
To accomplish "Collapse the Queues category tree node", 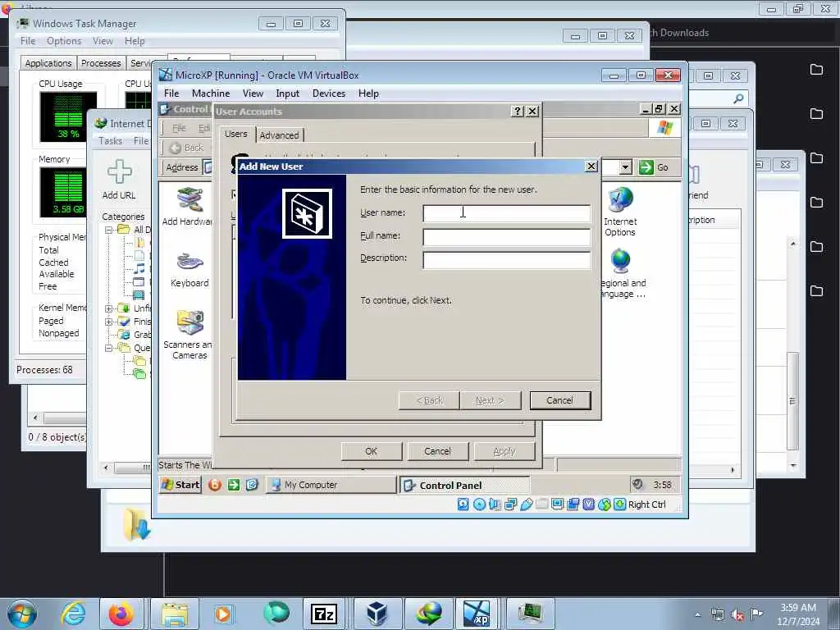I will point(109,348).
